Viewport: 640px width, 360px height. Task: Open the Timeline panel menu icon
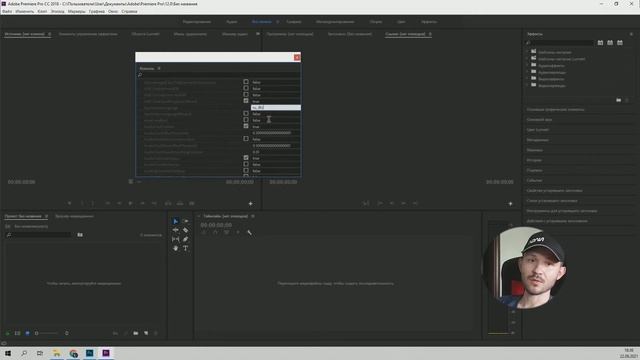point(253,216)
